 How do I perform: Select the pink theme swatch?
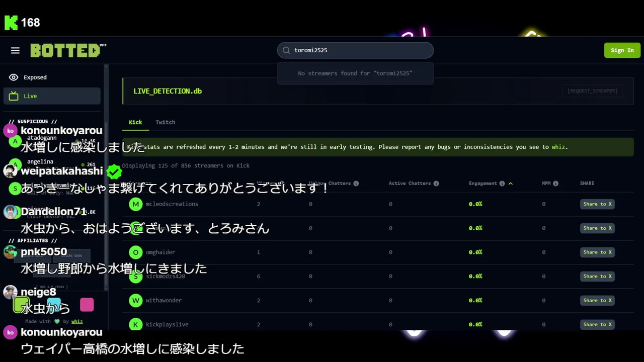coord(87,305)
